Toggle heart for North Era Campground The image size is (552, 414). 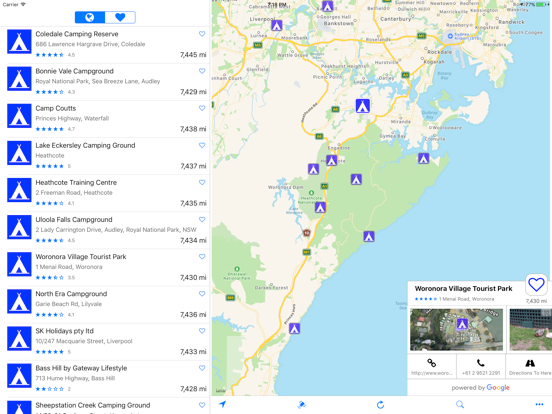[202, 294]
